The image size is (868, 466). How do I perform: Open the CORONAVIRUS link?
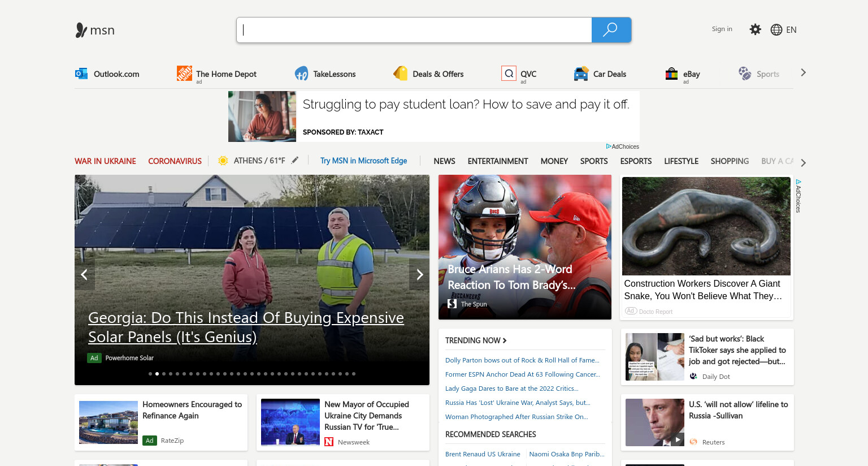coord(175,161)
